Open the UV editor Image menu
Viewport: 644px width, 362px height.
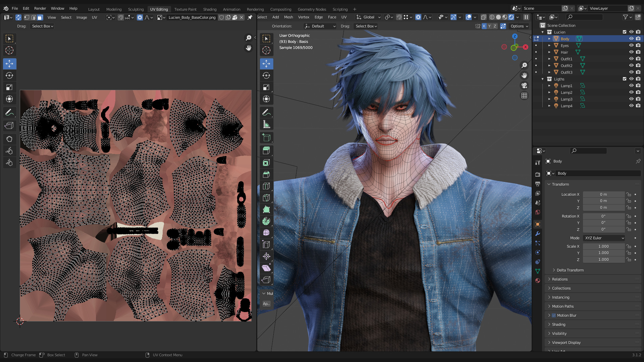pyautogui.click(x=82, y=17)
